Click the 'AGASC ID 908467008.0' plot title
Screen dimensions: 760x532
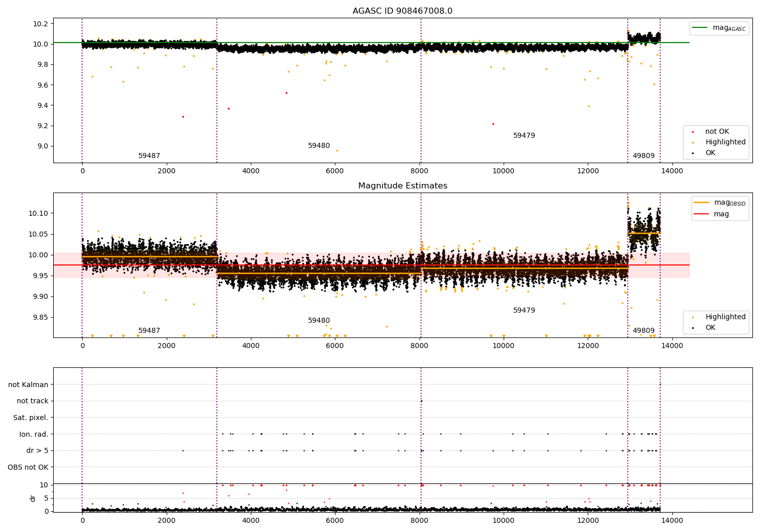click(x=403, y=11)
